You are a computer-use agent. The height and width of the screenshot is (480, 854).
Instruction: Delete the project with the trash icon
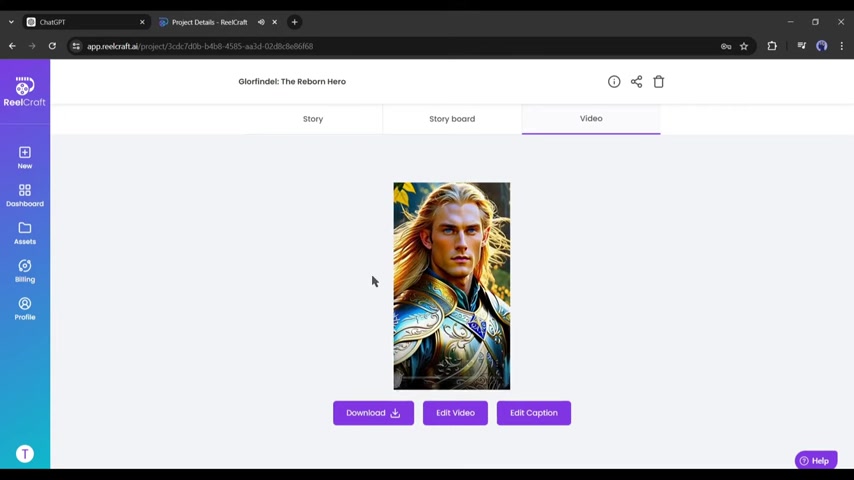658,82
